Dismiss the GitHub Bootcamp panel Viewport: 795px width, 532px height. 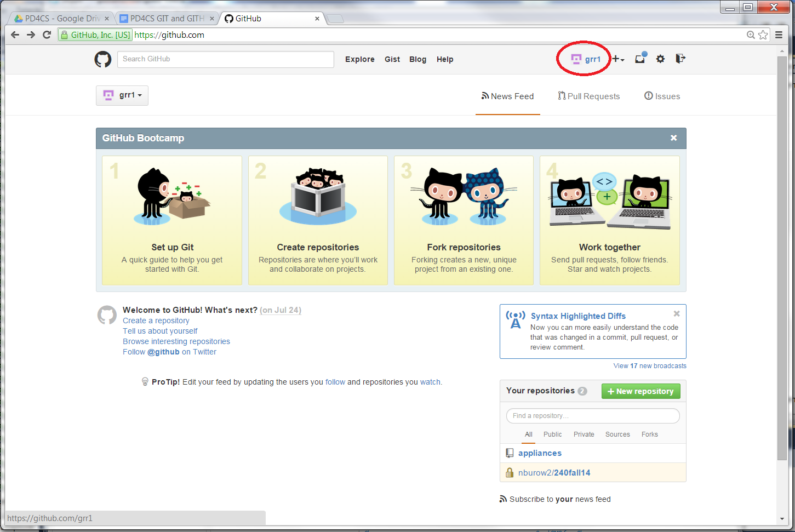[x=674, y=138]
